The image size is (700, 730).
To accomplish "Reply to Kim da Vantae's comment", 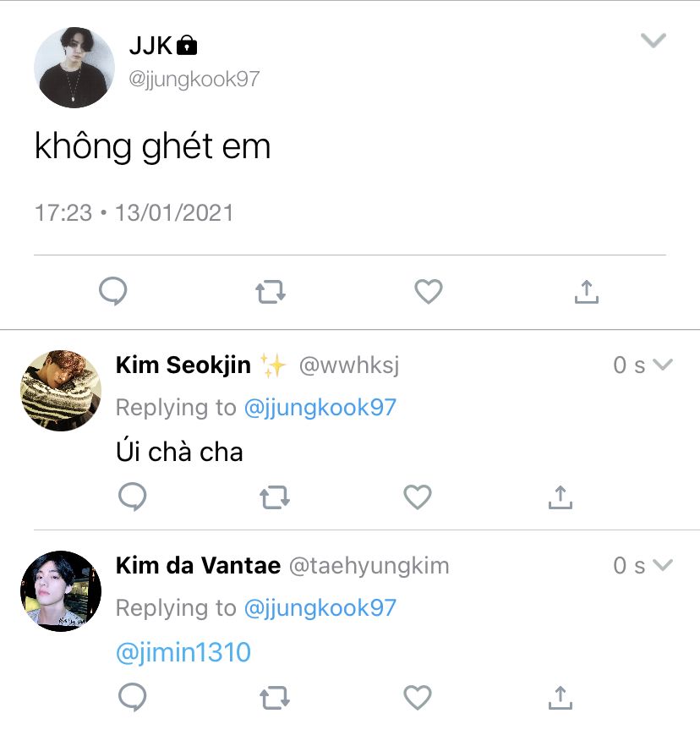I will coord(133,697).
